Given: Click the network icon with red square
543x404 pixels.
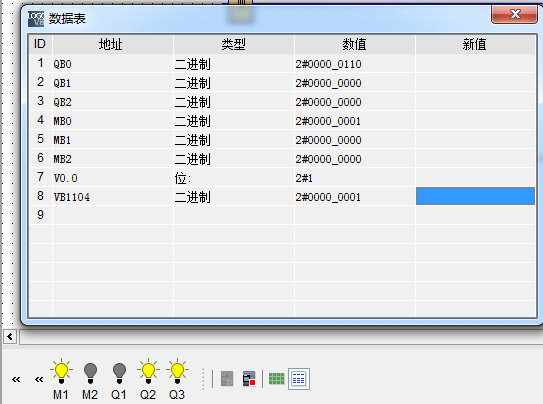Looking at the screenshot, I should click(x=249, y=379).
